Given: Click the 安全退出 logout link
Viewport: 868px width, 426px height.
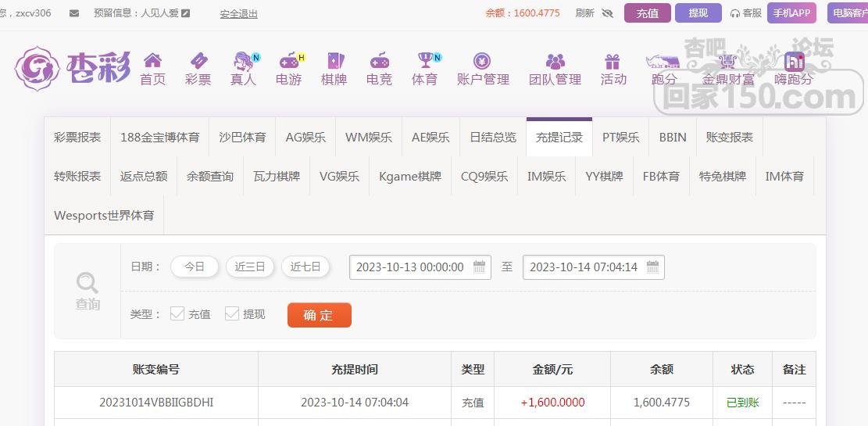Looking at the screenshot, I should click(238, 14).
